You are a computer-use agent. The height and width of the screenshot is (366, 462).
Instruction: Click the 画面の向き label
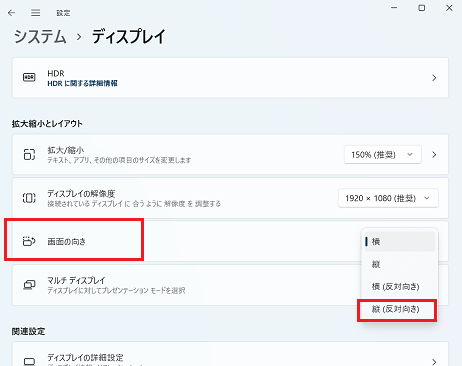(x=67, y=241)
